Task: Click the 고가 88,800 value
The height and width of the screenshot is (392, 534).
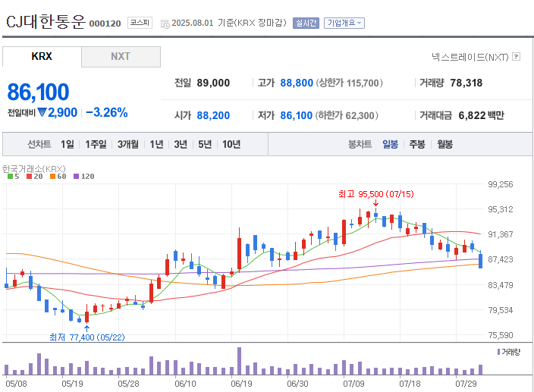Action: coord(297,83)
